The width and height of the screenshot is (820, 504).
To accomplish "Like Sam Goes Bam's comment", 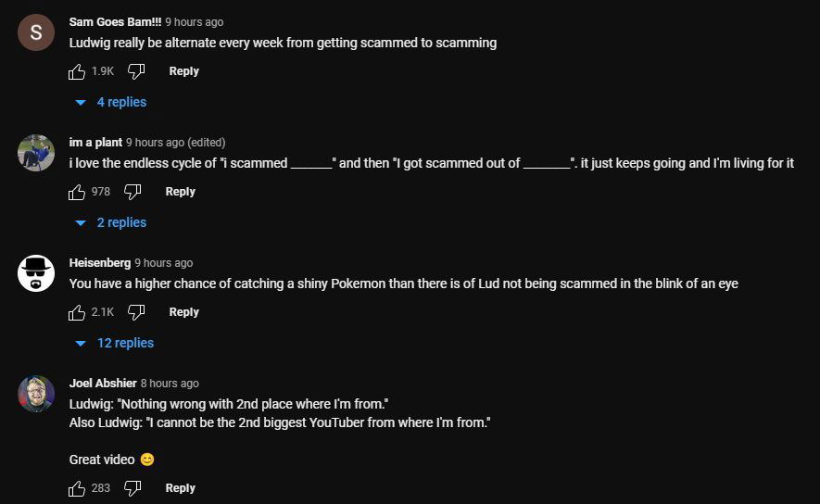I will pos(77,71).
